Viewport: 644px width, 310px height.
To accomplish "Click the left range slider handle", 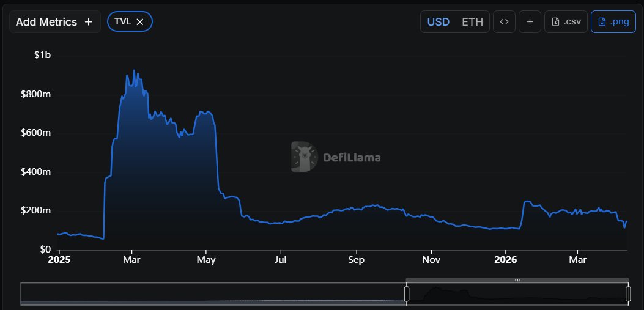I will [x=406, y=294].
